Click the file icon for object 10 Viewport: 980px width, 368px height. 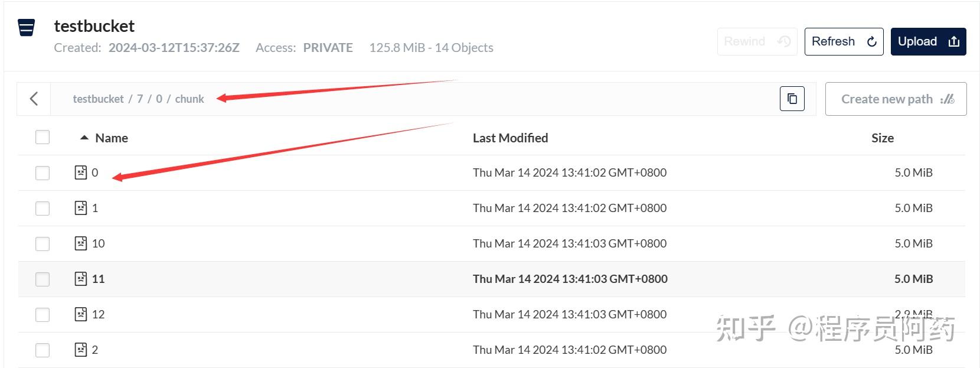tap(81, 243)
